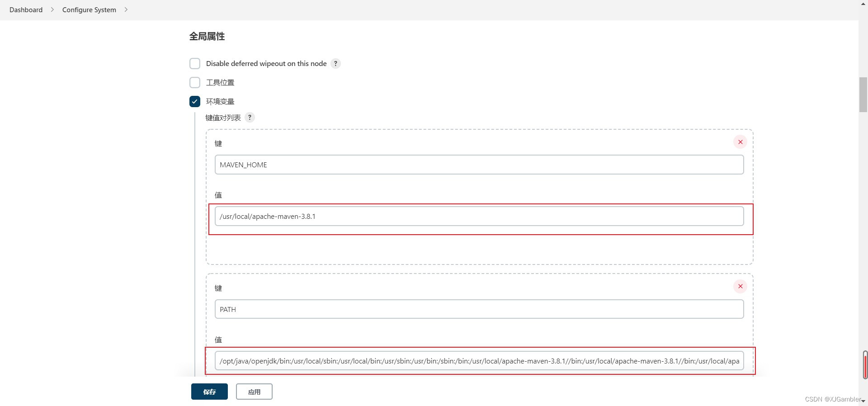
Task: Enable Disable deferred wipeout on this node
Action: tap(195, 63)
